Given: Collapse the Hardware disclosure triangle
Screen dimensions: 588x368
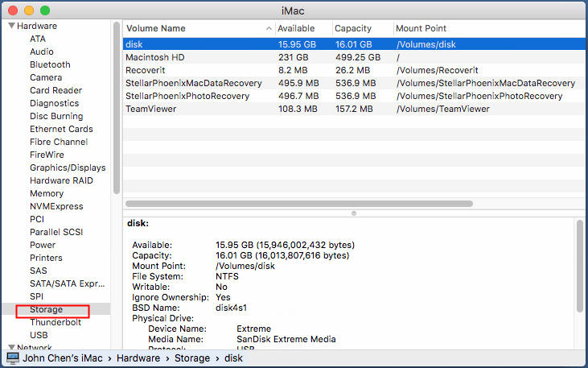Looking at the screenshot, I should [11, 26].
